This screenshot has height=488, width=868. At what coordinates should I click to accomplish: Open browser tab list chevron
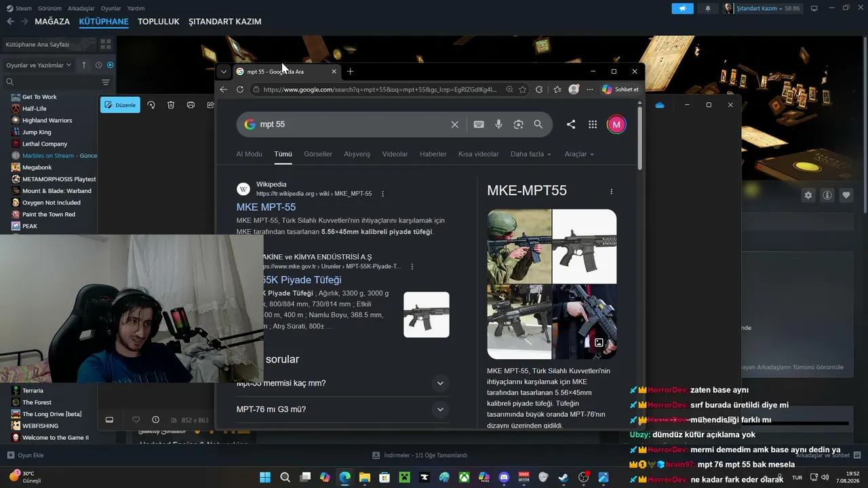click(x=224, y=71)
